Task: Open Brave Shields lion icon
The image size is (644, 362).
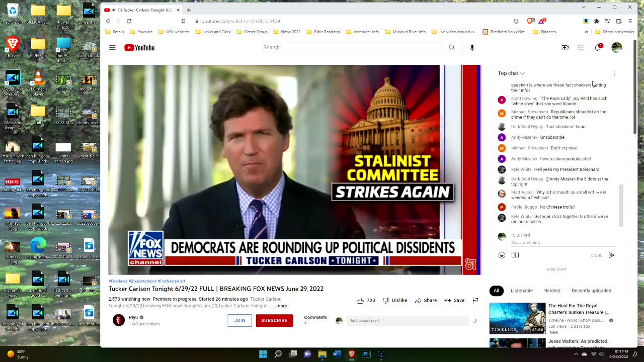Action: [530, 21]
